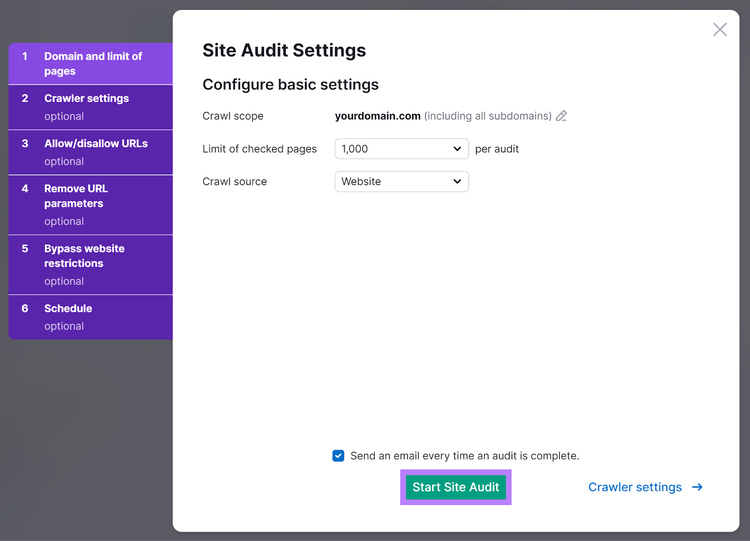Close the Site Audit Settings dialog
750x541 pixels.
coord(719,30)
